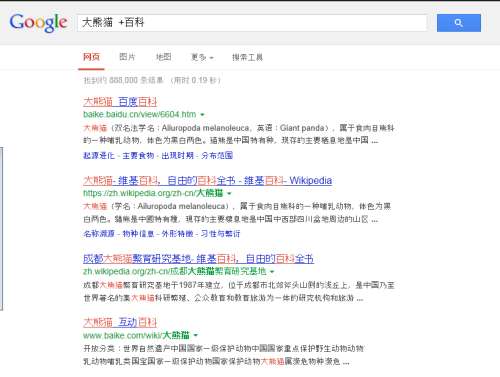Focus the search box containing 大熊猫 +百科
The width and height of the screenshot is (500, 377).
pos(252,23)
